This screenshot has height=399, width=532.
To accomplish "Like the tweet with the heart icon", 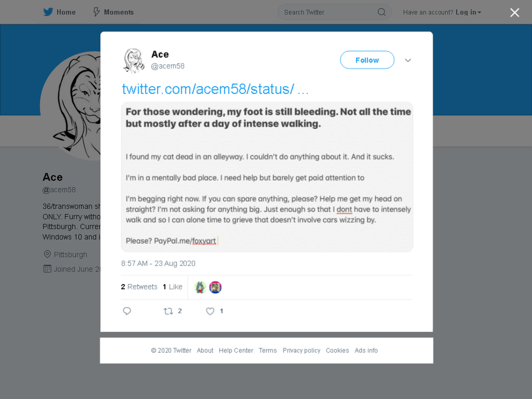I will coord(210,311).
